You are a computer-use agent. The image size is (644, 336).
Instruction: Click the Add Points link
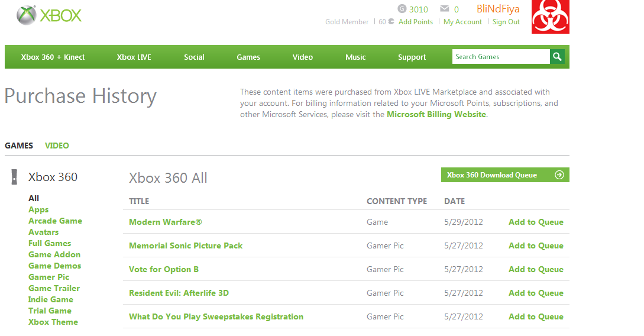coord(415,22)
